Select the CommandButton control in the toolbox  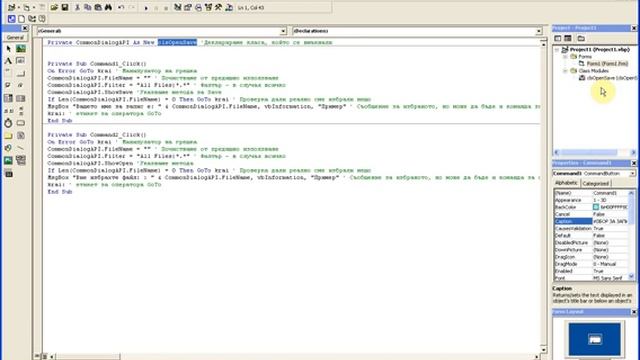[x=20, y=73]
